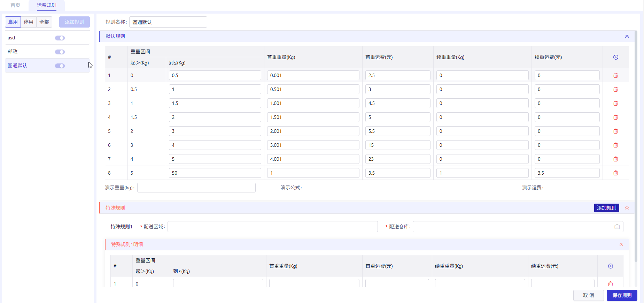This screenshot has width=644, height=303.
Task: Filter rules by 启用
Action: [x=13, y=22]
